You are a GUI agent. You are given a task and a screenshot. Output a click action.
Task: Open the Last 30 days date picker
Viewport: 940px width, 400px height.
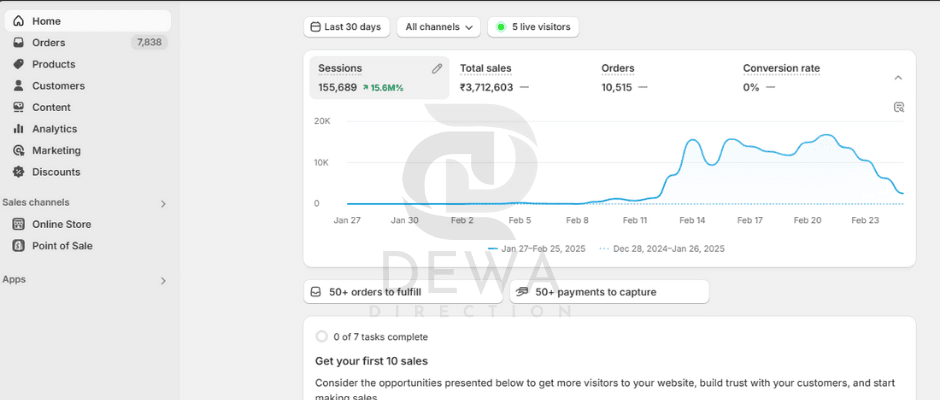coord(346,27)
